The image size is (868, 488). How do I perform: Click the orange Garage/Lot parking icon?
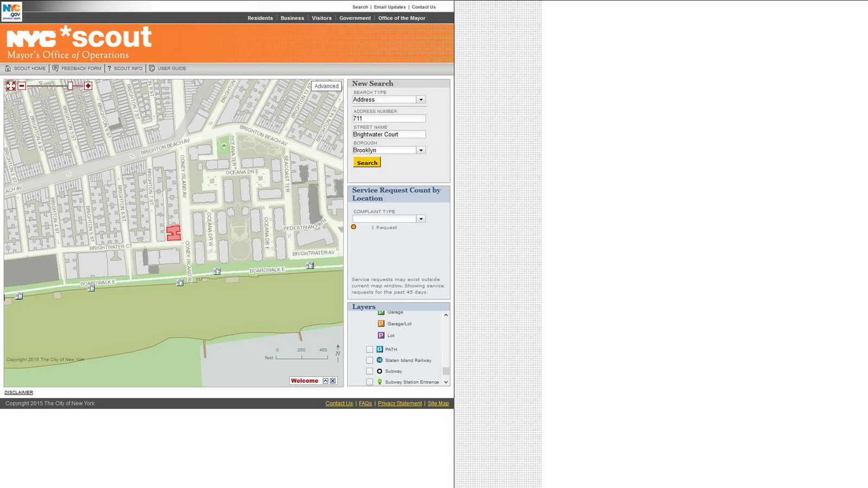(381, 324)
